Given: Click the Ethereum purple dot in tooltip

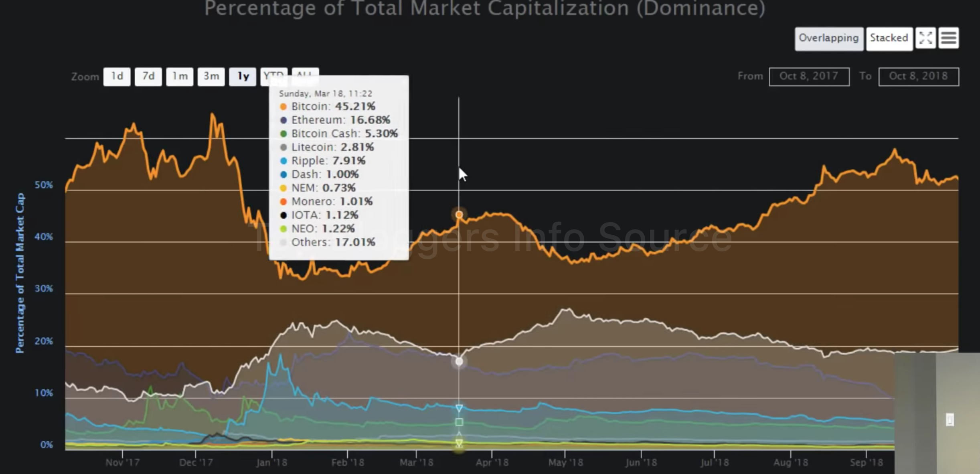Looking at the screenshot, I should [x=283, y=120].
